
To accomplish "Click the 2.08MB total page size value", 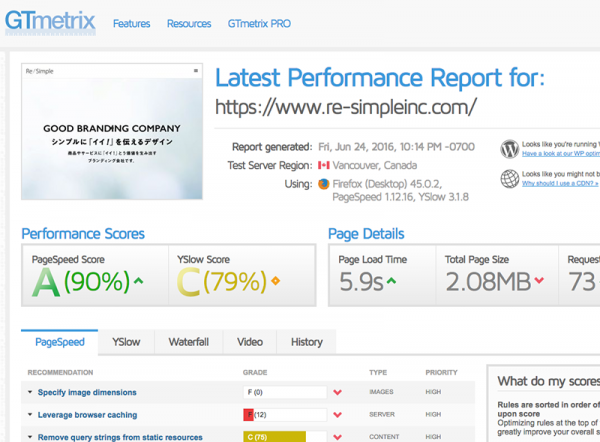I will pos(488,282).
